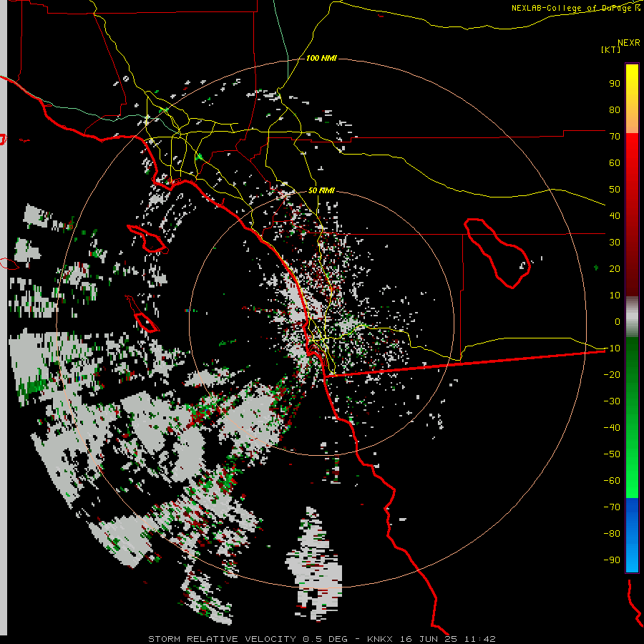Click the -80 value on the velocity scale
644x644 pixels.
click(x=612, y=534)
